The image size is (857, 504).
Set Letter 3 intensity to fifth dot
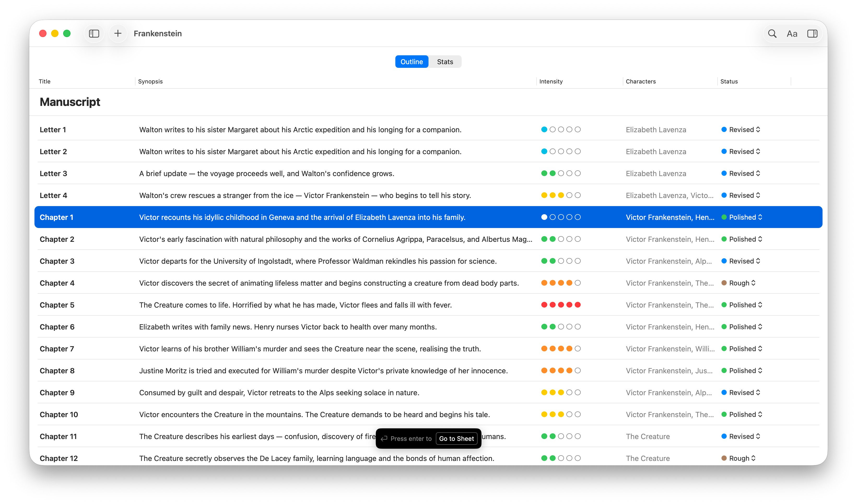(577, 173)
